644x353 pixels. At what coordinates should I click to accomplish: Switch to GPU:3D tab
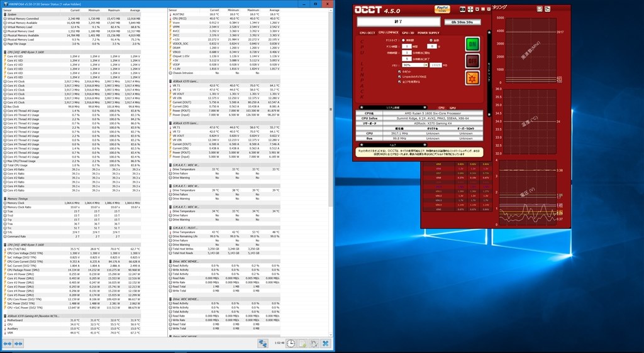(x=408, y=33)
